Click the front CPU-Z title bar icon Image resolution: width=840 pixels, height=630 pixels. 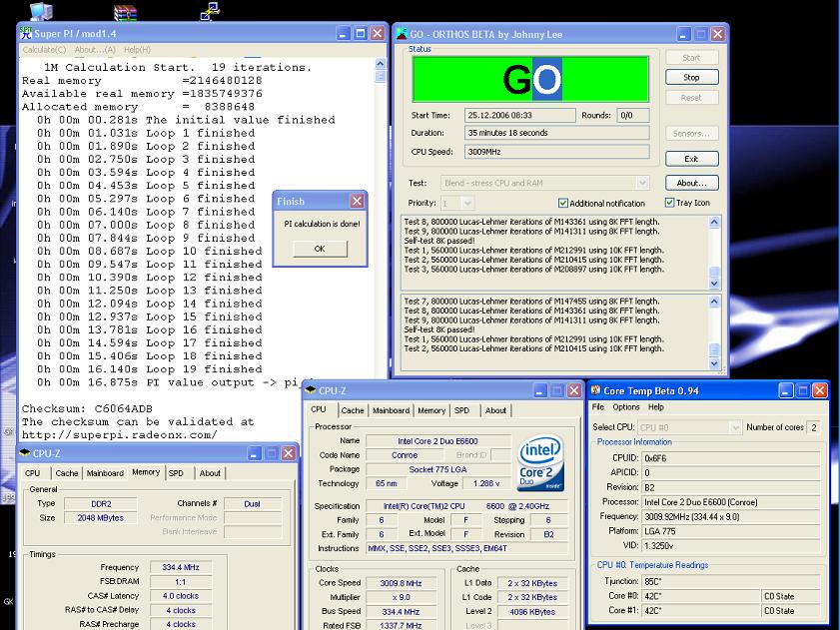click(311, 390)
